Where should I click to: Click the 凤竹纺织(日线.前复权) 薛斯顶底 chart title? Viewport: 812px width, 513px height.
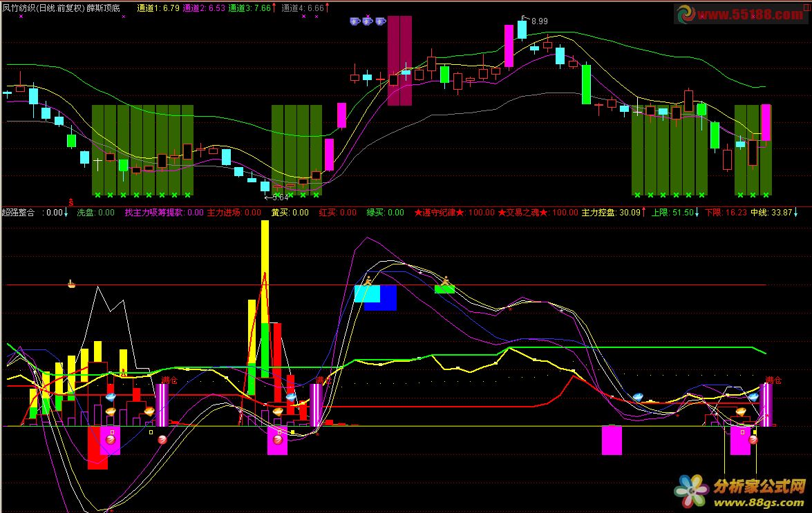point(61,8)
